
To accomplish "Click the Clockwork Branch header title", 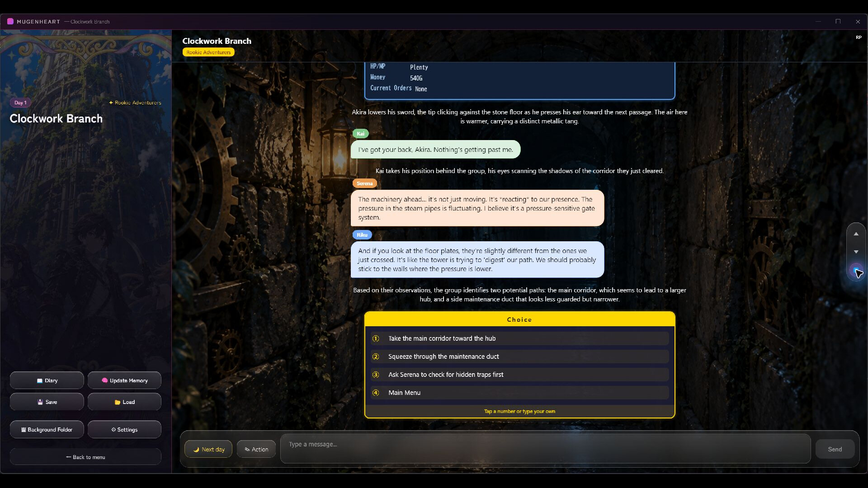I will click(x=217, y=41).
